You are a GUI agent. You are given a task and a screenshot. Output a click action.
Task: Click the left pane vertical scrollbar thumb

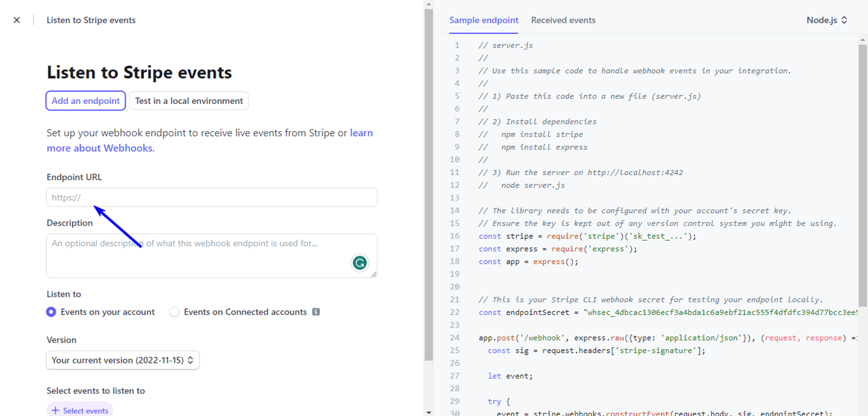(x=429, y=182)
